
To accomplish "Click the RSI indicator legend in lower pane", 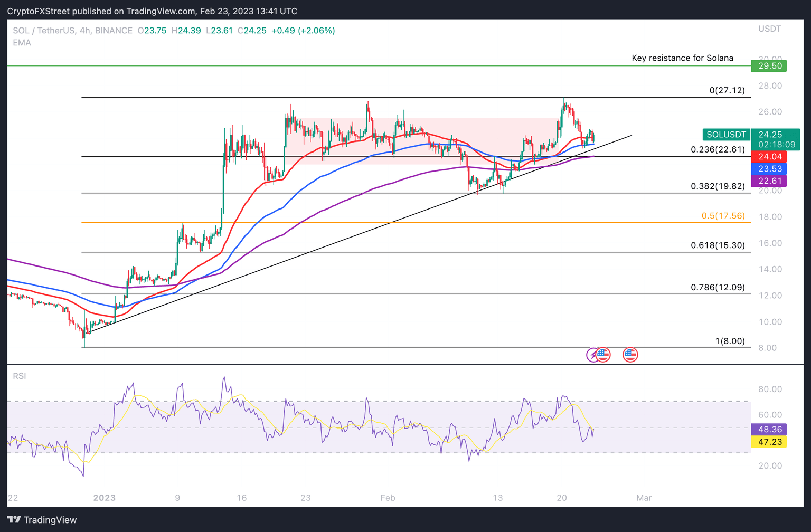I will coord(19,376).
